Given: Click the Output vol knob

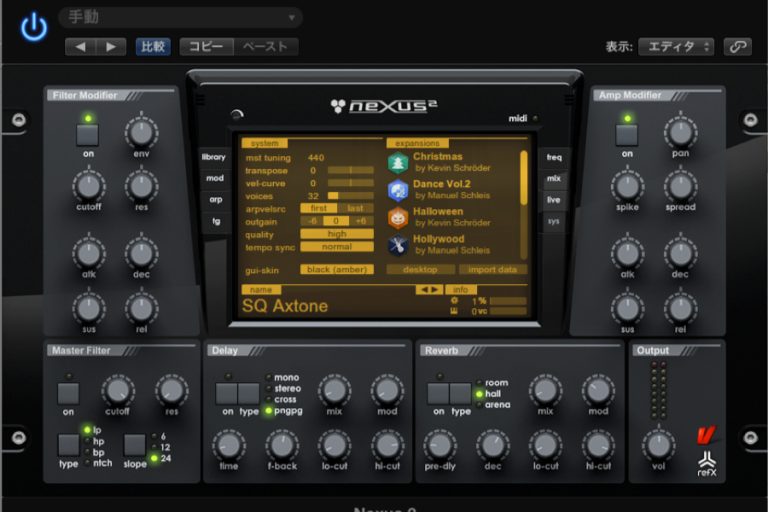Looking at the screenshot, I should click(659, 444).
